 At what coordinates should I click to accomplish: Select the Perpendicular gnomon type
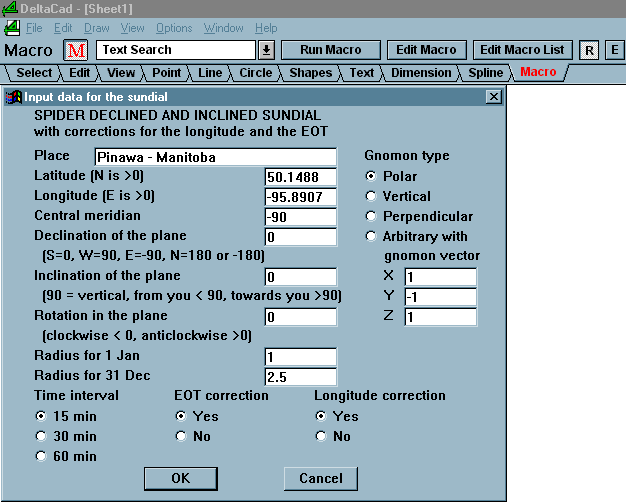(373, 216)
